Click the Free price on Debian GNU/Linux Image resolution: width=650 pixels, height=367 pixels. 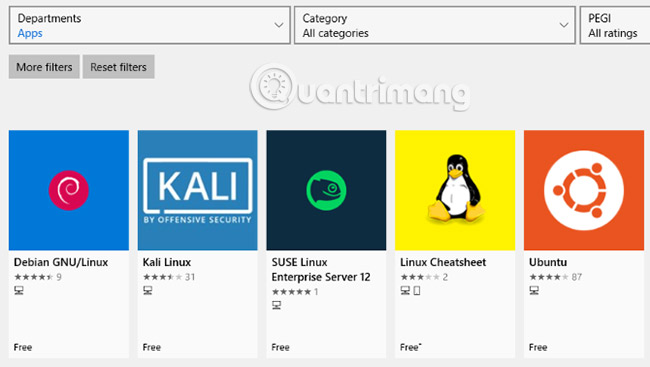[x=23, y=348]
